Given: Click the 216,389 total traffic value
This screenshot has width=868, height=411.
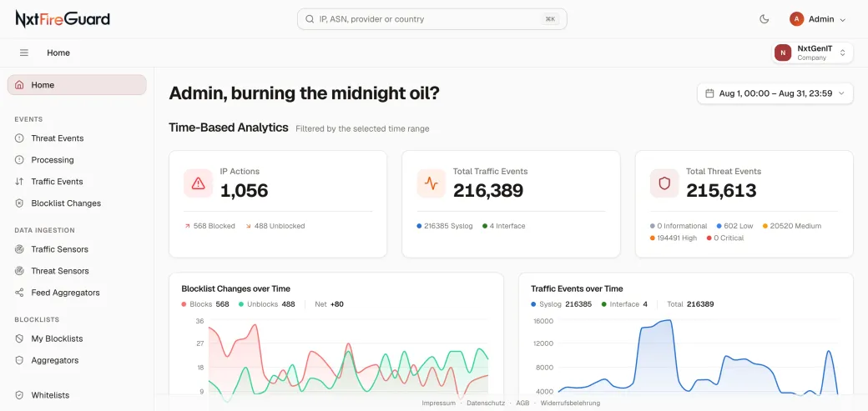Looking at the screenshot, I should [488, 191].
